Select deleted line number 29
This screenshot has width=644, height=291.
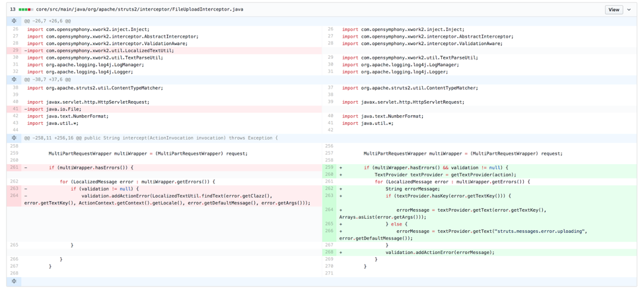click(x=15, y=50)
